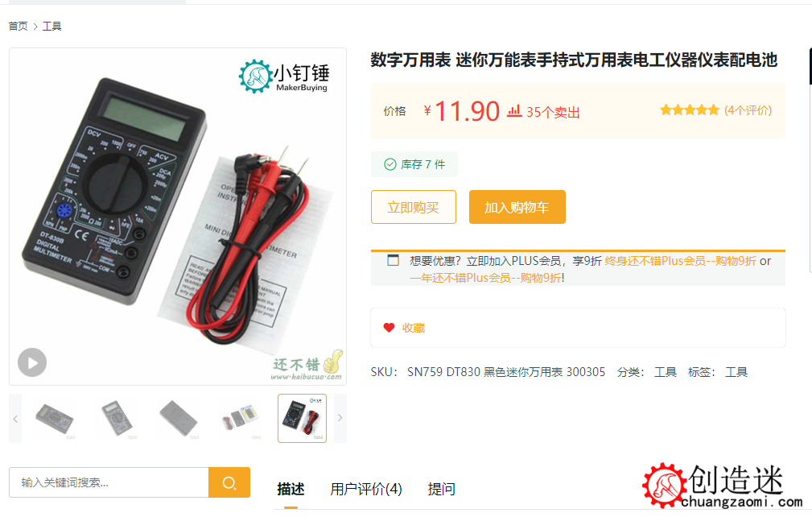The width and height of the screenshot is (812, 517).
Task: Click the keyword search input field
Action: point(109,483)
